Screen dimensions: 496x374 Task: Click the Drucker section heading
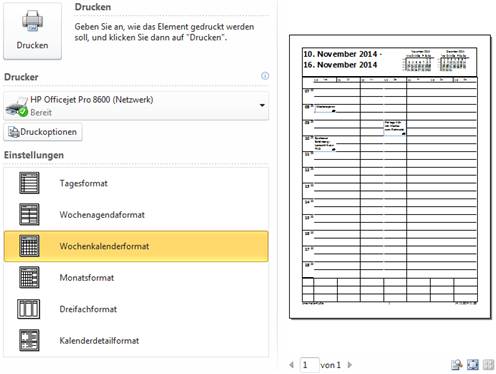tap(21, 77)
